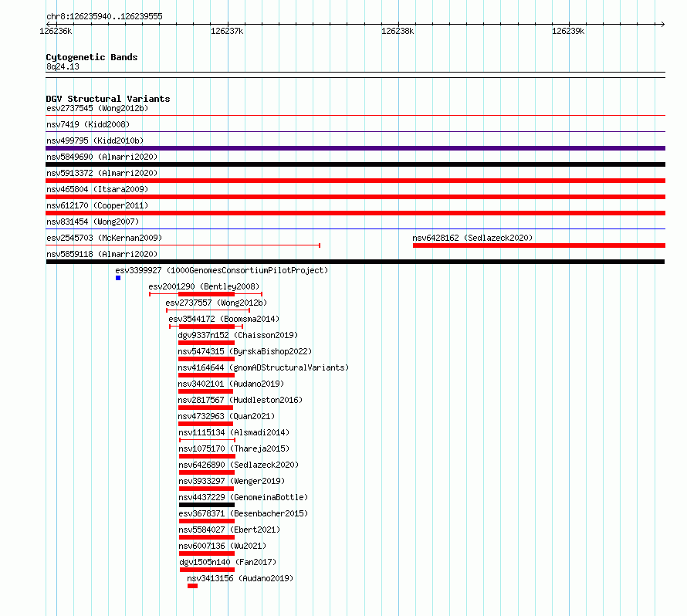The width and height of the screenshot is (687, 616).
Task: Click the red nsv5474315 variant bar
Action: coord(206,359)
